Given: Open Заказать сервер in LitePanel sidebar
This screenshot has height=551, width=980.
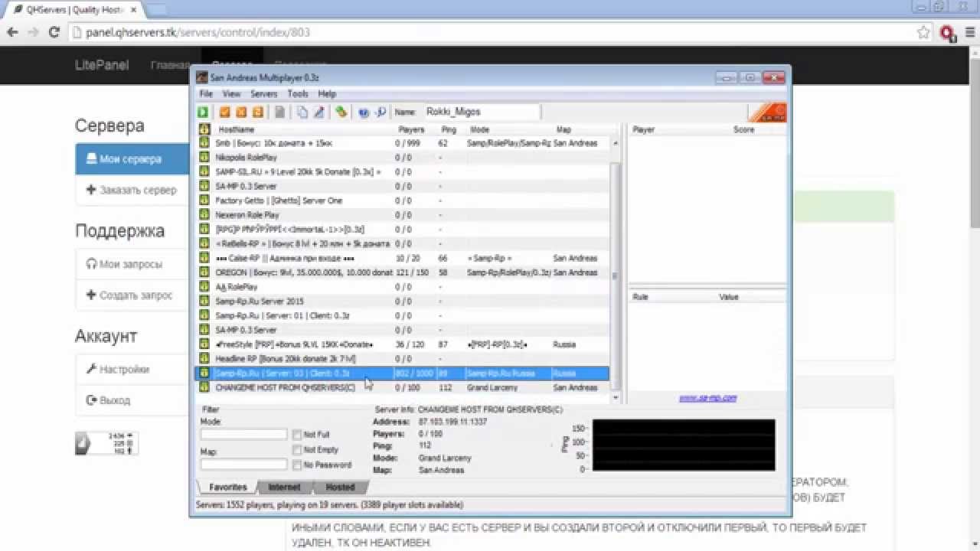Looking at the screenshot, I should tap(132, 190).
